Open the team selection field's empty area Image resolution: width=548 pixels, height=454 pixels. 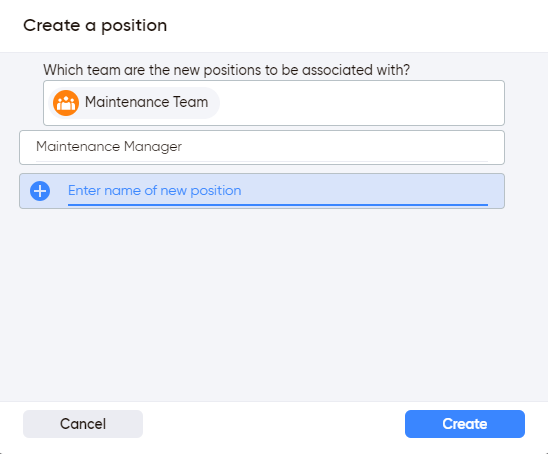pos(360,103)
